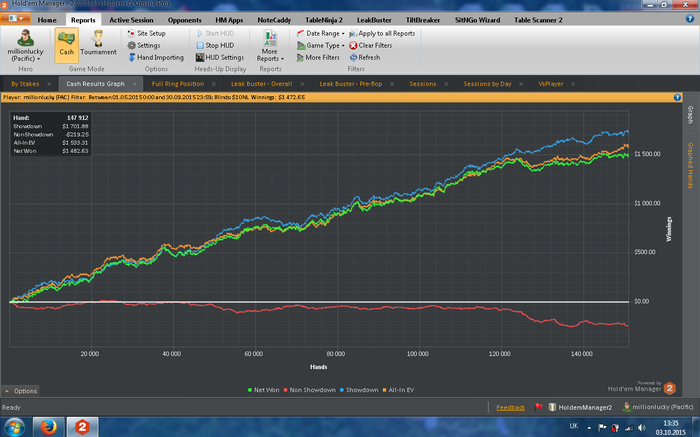Click the ribbon help question mark icon
700x437 pixels.
pyautogui.click(x=690, y=19)
